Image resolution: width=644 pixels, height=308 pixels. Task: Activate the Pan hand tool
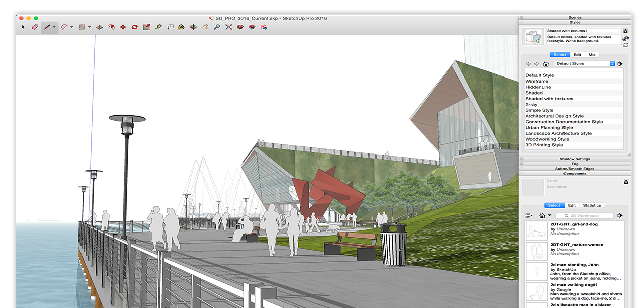205,27
